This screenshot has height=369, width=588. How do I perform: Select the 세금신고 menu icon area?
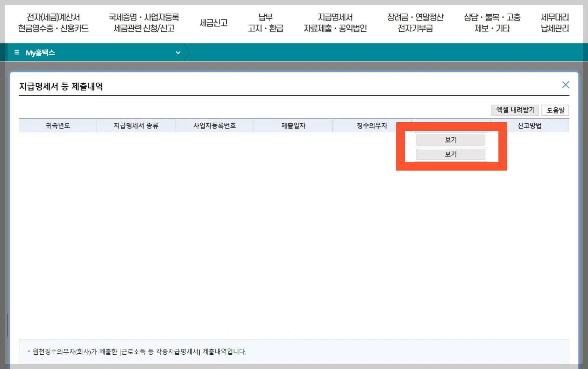213,23
